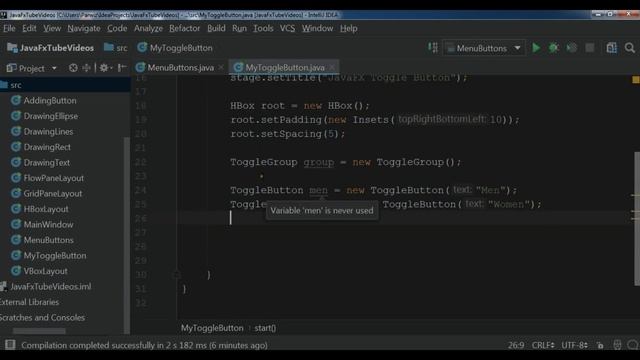Select External Libraries node

click(29, 302)
